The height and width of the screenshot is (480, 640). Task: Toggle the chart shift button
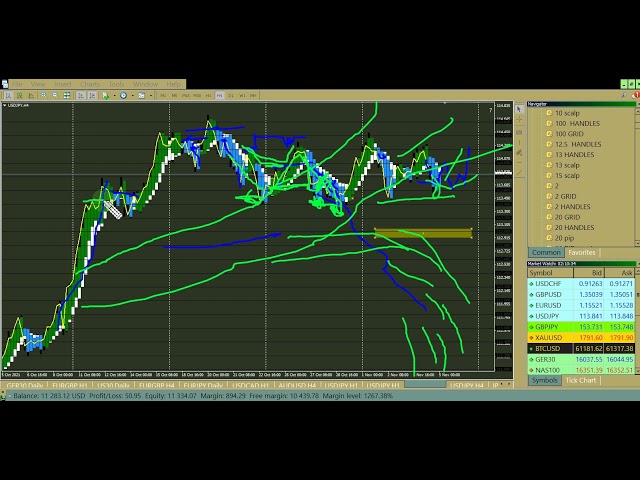pyautogui.click(x=90, y=96)
